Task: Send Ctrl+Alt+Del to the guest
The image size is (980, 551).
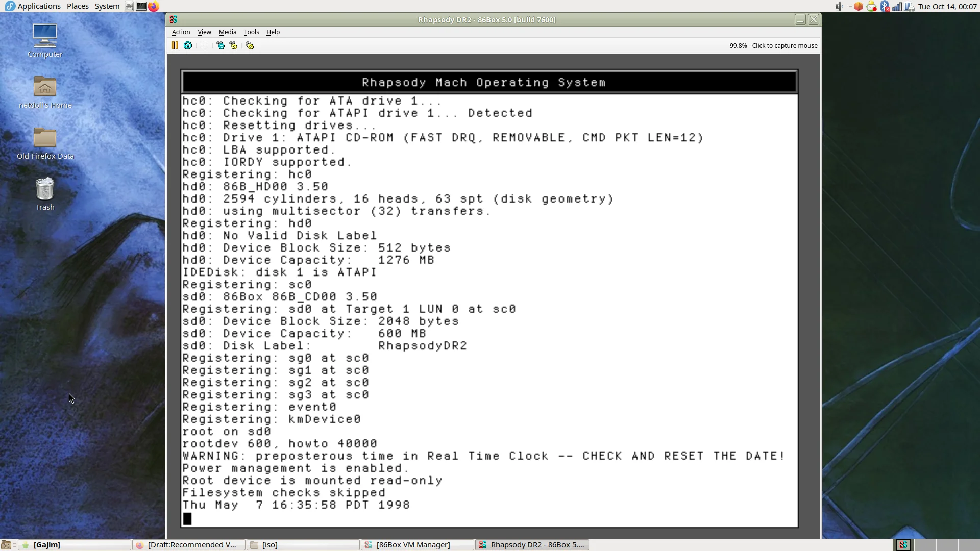Action: coord(220,45)
